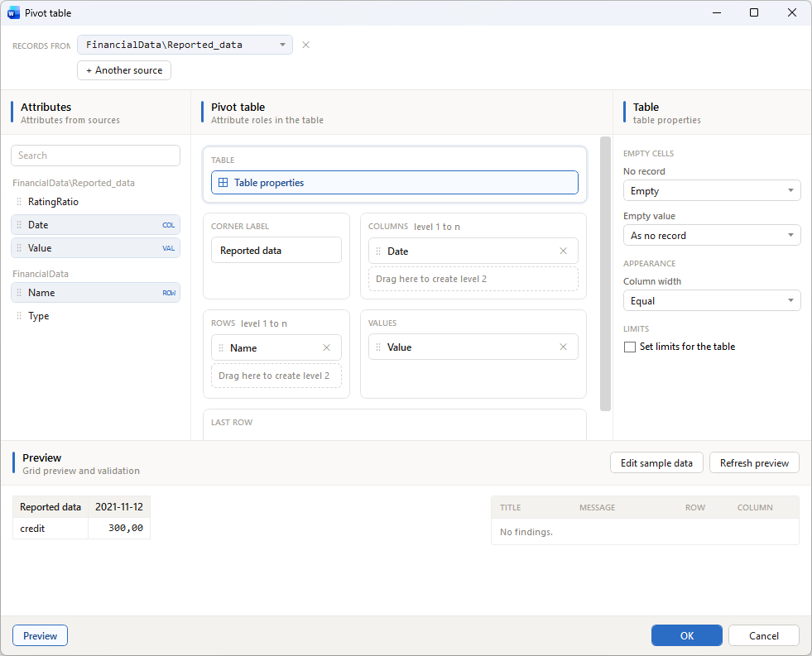Click the Columns level 2 drop zone
812x656 pixels.
click(x=473, y=279)
